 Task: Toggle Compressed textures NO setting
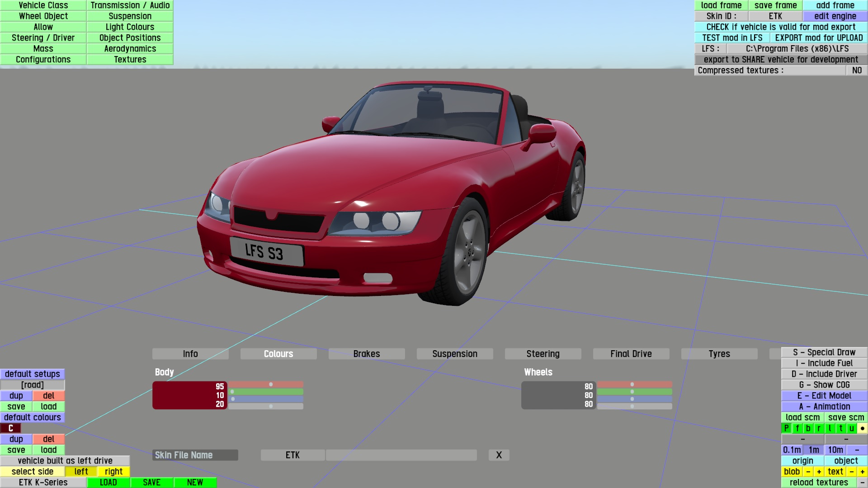pos(856,70)
